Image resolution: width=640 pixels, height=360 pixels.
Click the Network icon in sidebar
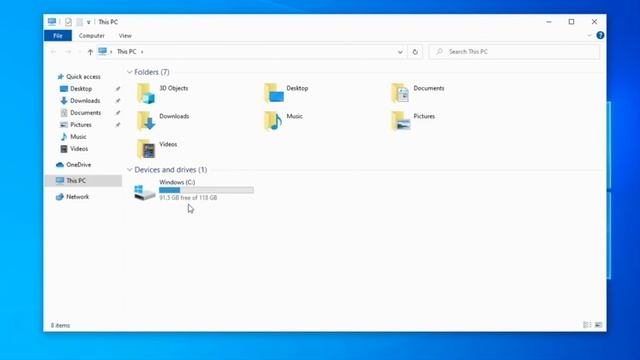pyautogui.click(x=60, y=197)
